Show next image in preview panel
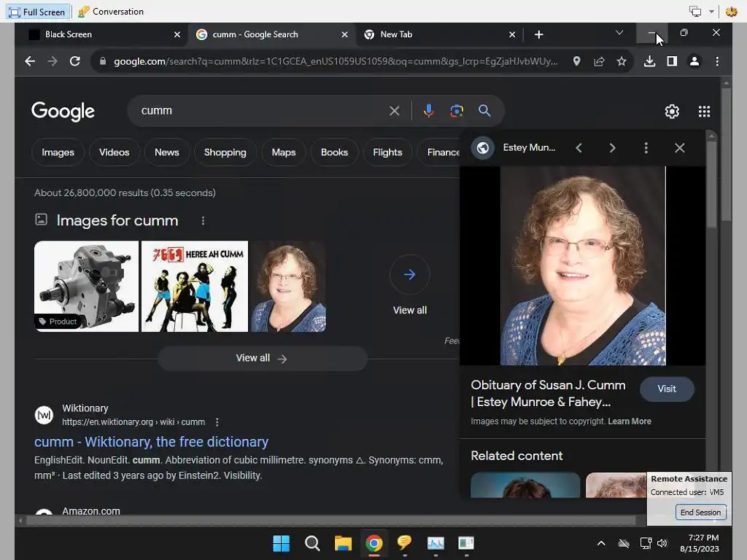Screen dimensions: 747x560 (x=612, y=148)
